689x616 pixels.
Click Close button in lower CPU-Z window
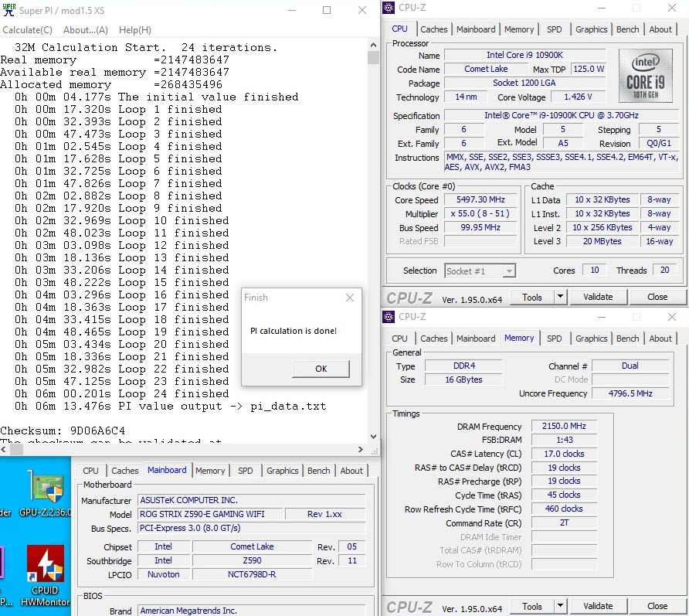pos(657,606)
